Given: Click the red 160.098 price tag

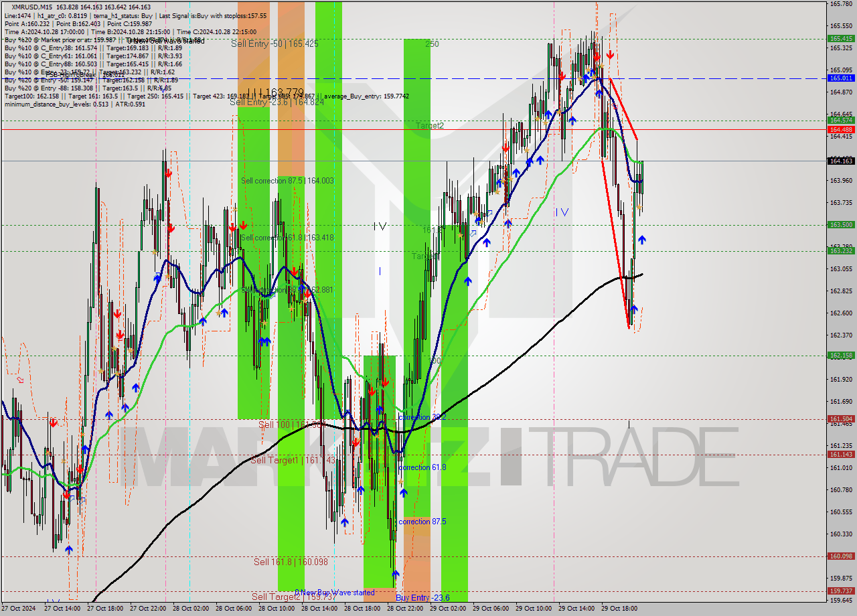Looking at the screenshot, I should tap(842, 556).
